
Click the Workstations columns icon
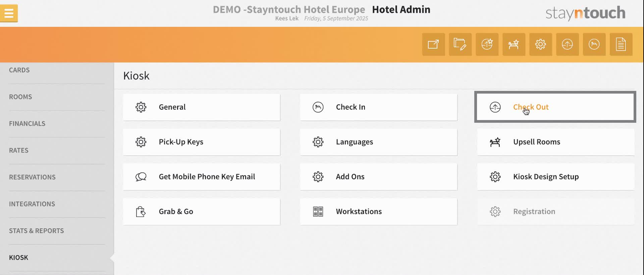click(318, 212)
